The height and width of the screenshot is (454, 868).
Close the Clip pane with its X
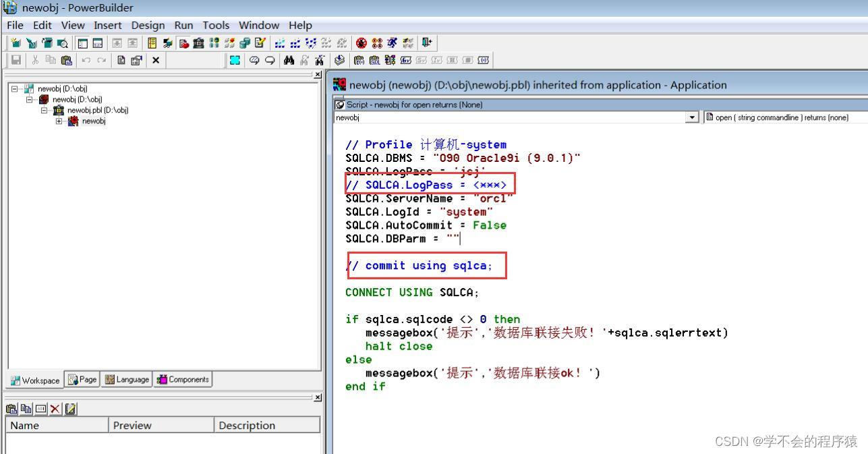click(x=318, y=397)
